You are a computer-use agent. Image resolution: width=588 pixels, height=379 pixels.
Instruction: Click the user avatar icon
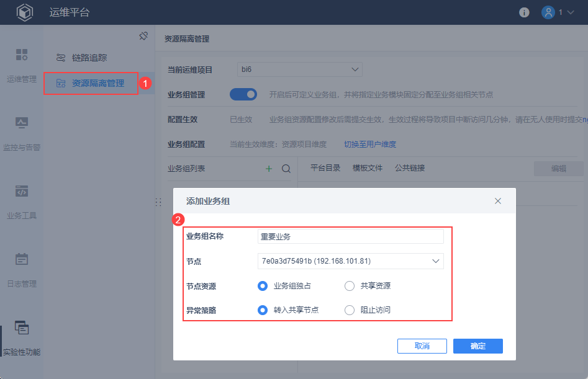pyautogui.click(x=548, y=12)
